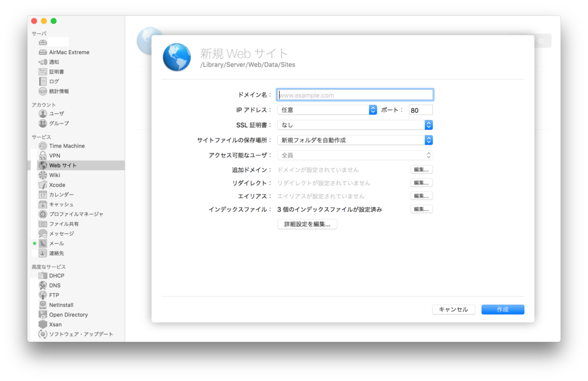Open the 通知 alerts megaphone icon
Viewport: 588px width, 381px height.
42,62
